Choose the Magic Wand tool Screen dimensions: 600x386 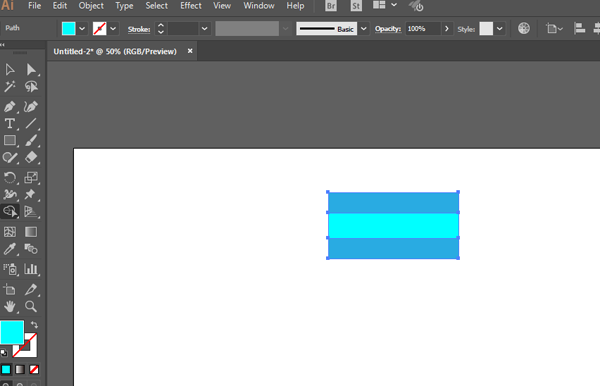pos(10,86)
